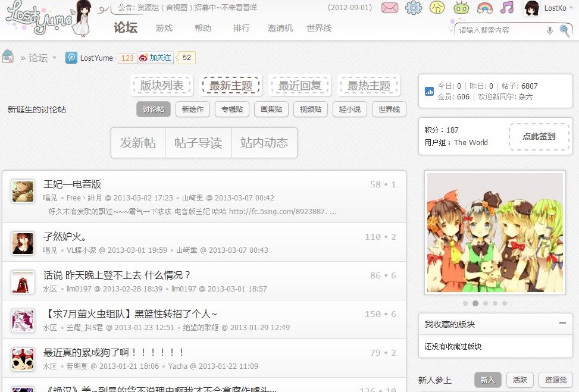Click the magnifier search icon

(x=565, y=31)
